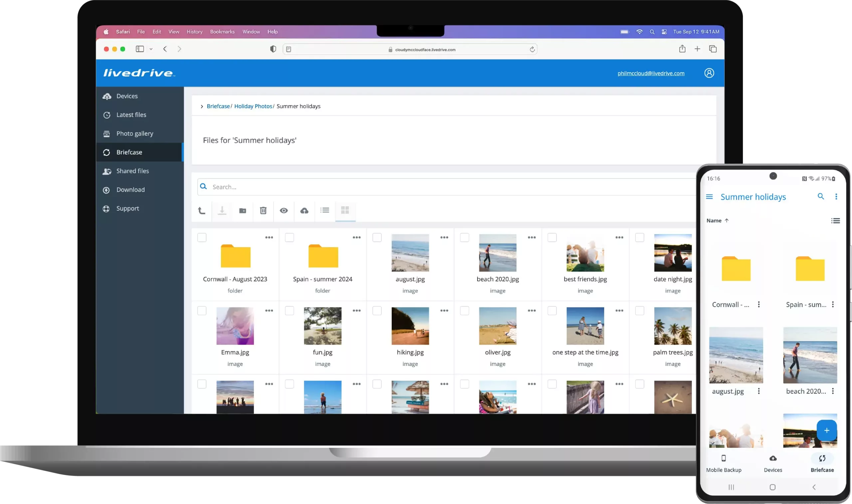Open options menu for Spain - summer 2024

point(356,238)
